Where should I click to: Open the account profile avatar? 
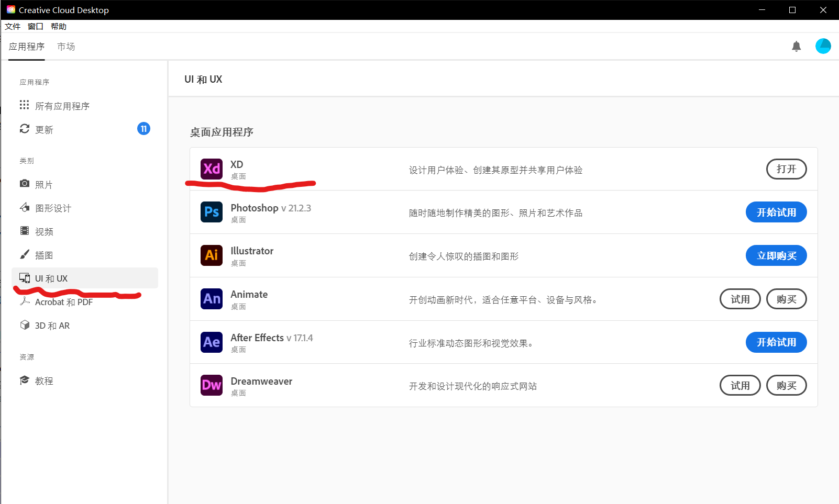823,46
